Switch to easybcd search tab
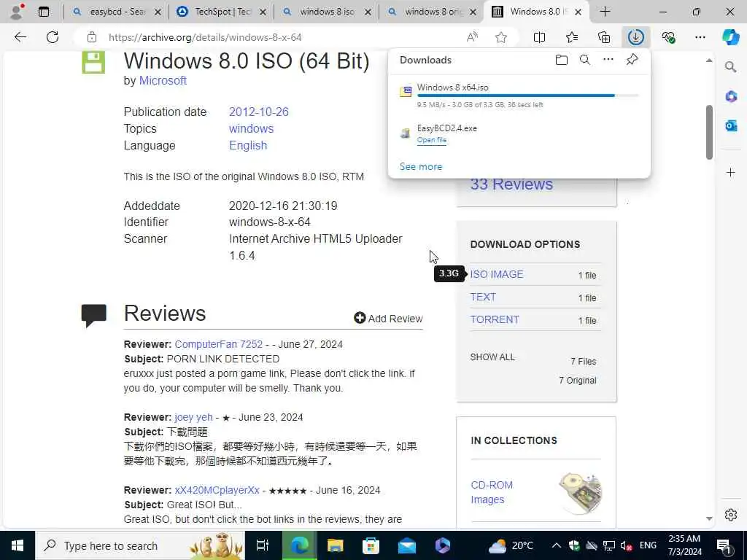 pos(117,12)
